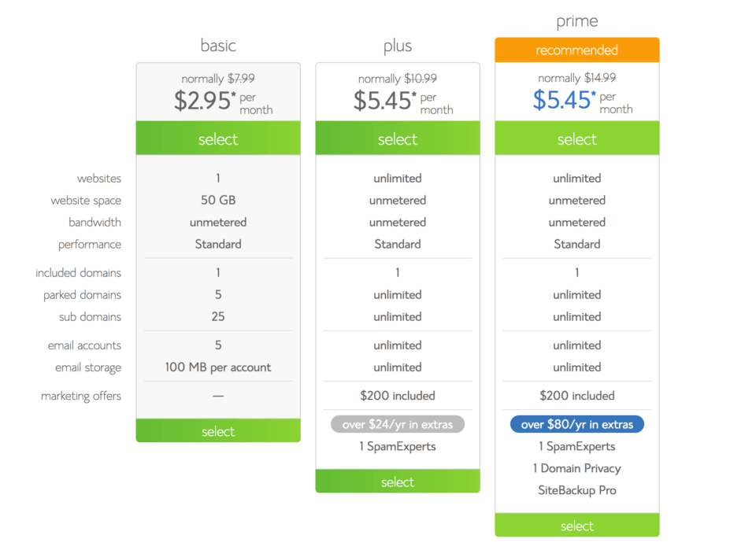Click bottom select button under basic plan

[x=218, y=431]
